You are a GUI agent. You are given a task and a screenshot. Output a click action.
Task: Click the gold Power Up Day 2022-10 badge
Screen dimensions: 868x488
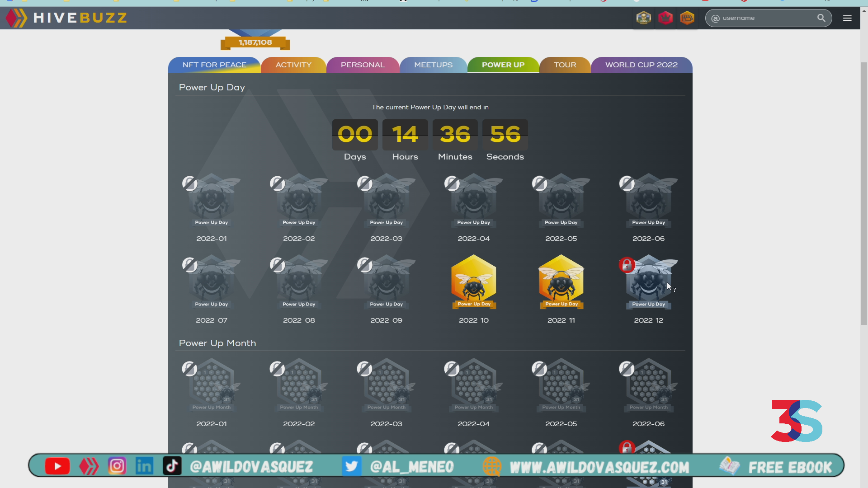[x=474, y=282]
